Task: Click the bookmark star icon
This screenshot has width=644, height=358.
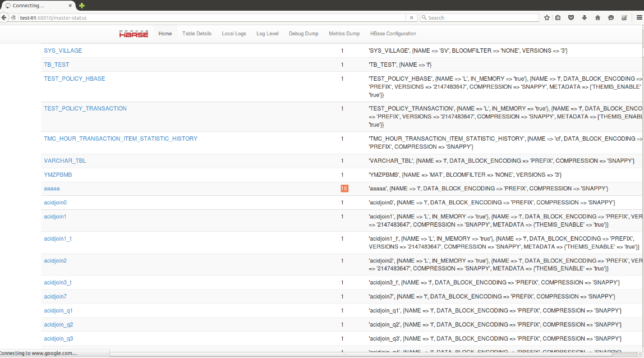Action: tap(547, 17)
